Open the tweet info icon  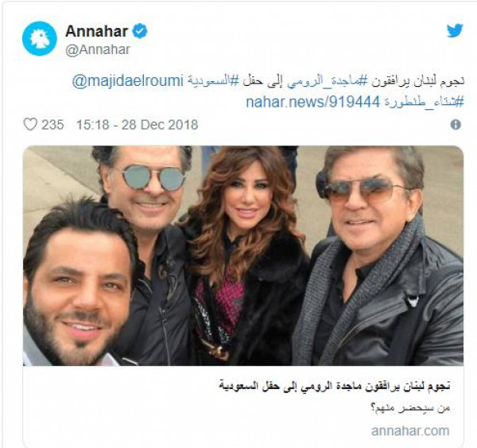coord(456,125)
